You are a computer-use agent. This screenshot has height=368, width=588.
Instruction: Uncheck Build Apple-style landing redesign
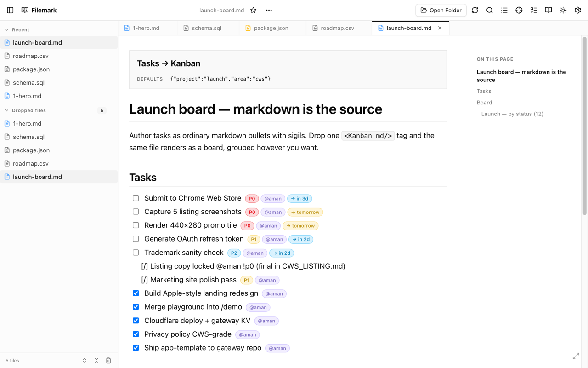click(x=136, y=293)
